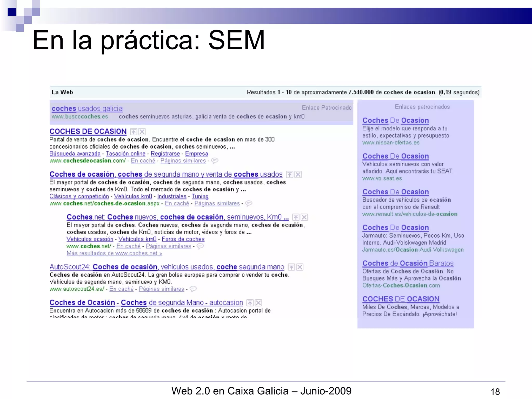
Task: Click the 'Enlaces patrocinados' heading
Action: [x=422, y=107]
